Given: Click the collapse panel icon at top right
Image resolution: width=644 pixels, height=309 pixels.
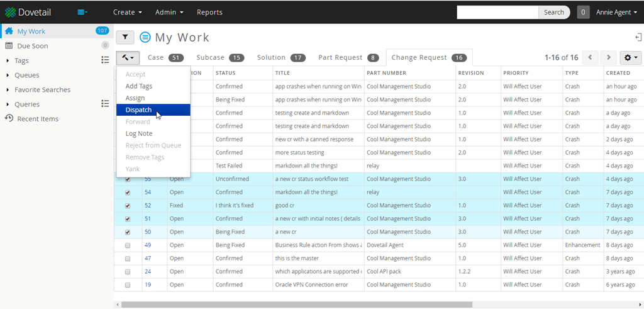Looking at the screenshot, I should pos(638,37).
